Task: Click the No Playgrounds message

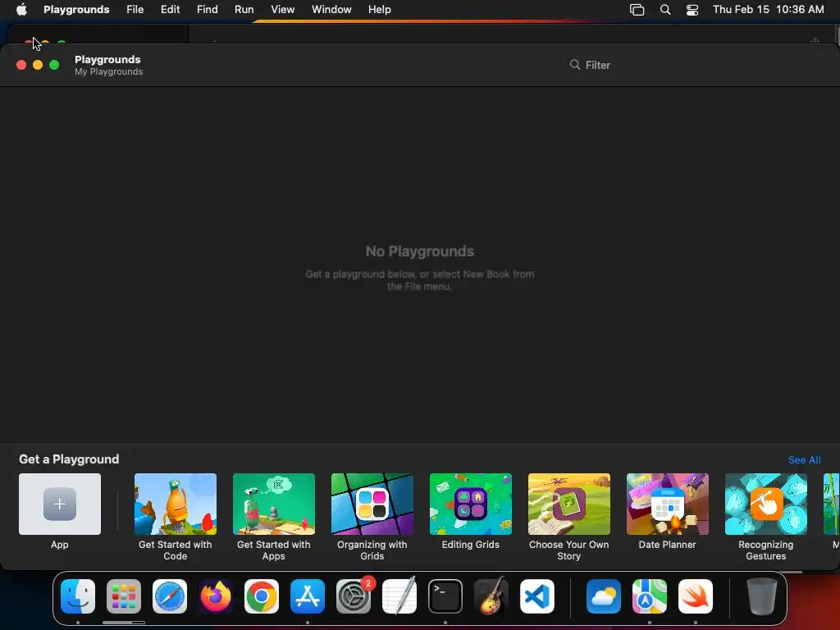Action: [x=419, y=251]
